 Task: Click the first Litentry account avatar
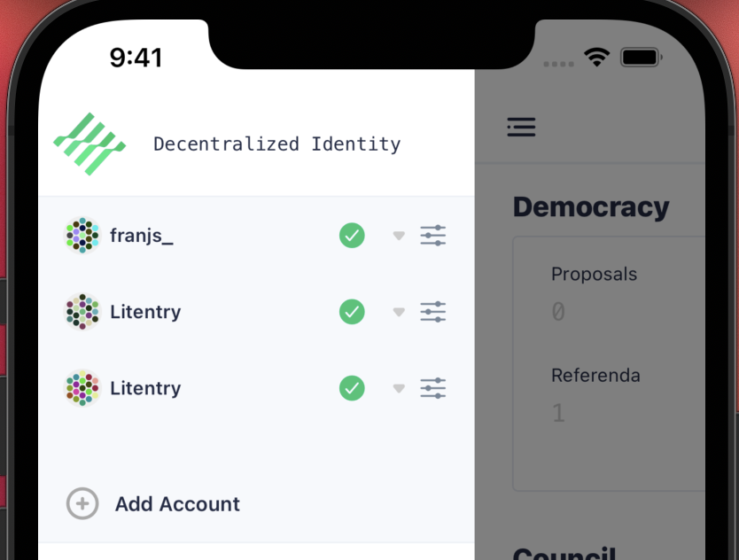pos(82,311)
